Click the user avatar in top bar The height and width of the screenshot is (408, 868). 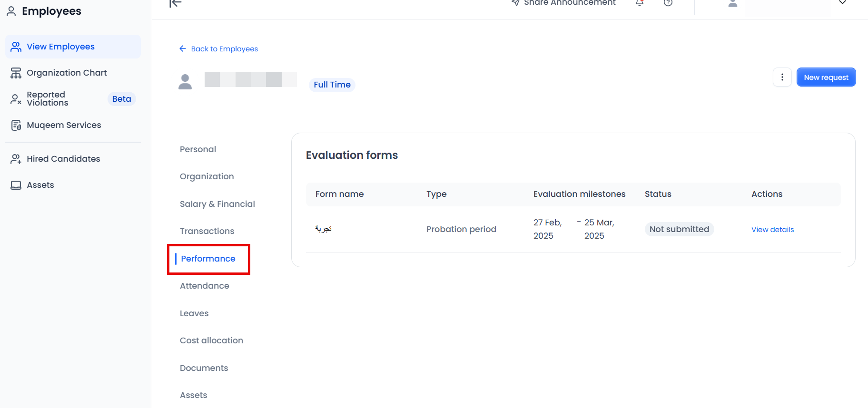733,4
